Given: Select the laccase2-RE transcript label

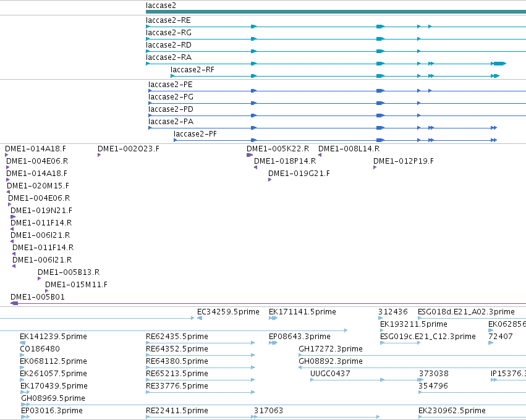Looking at the screenshot, I should click(168, 20).
